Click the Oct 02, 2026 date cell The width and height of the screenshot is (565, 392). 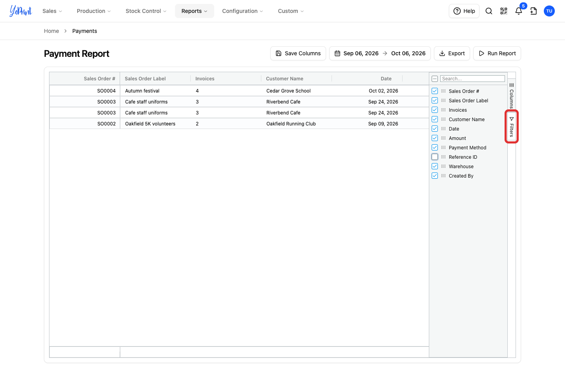[x=367, y=91]
